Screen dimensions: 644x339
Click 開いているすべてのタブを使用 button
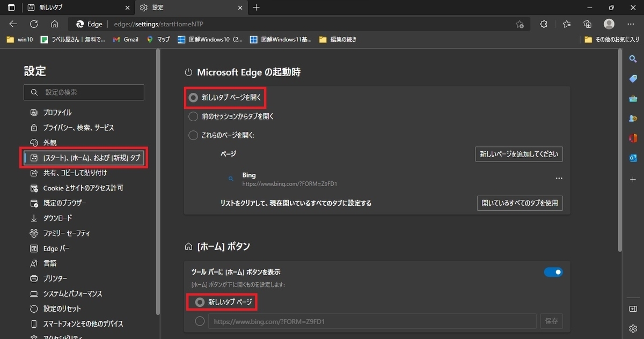(520, 203)
